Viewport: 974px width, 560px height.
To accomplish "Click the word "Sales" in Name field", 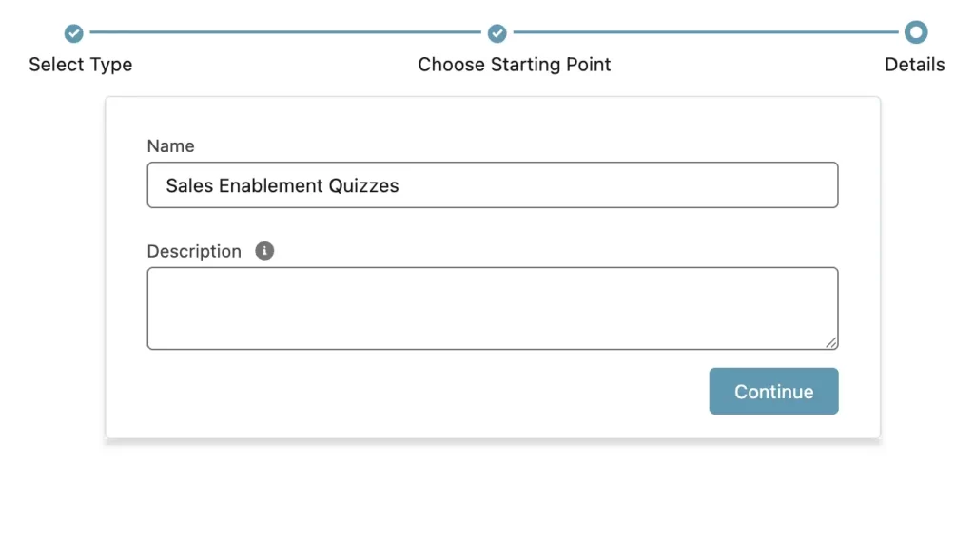I will (x=189, y=185).
